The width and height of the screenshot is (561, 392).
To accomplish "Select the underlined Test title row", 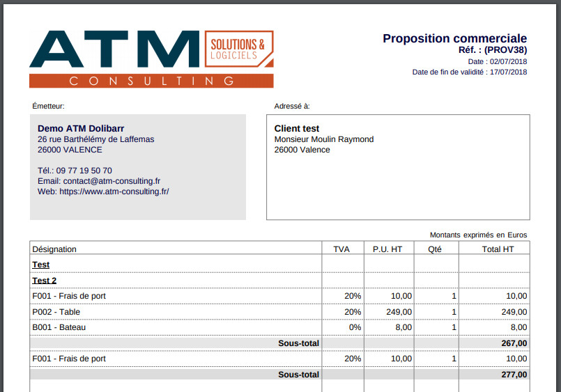I will (279, 265).
